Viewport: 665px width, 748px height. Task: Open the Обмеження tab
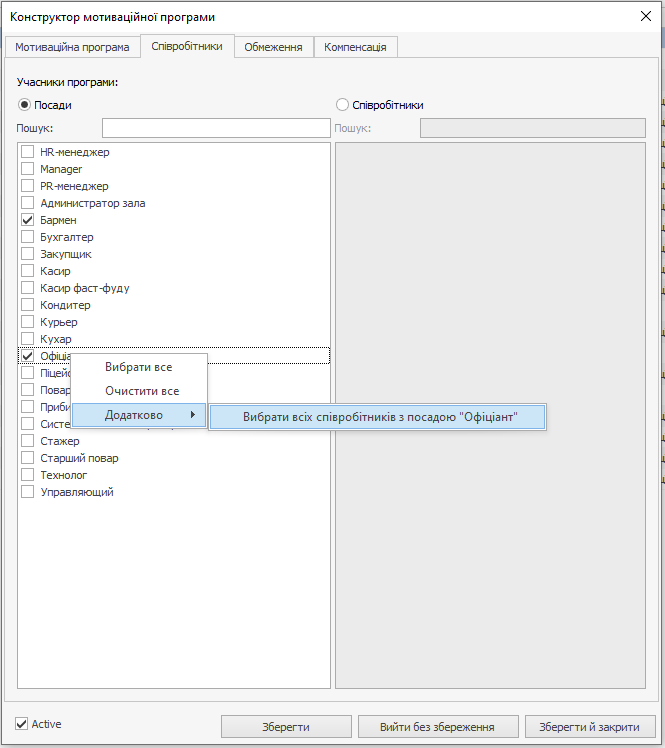(x=274, y=47)
